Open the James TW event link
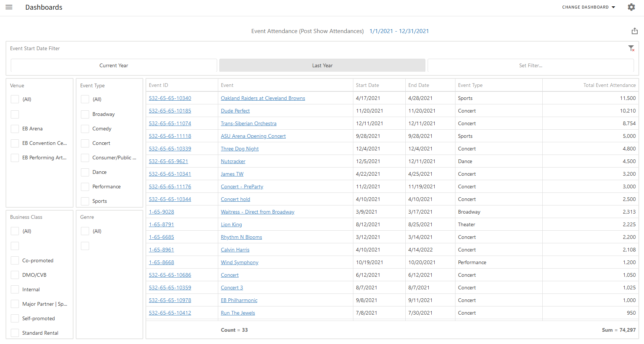644x344 pixels. pos(232,174)
